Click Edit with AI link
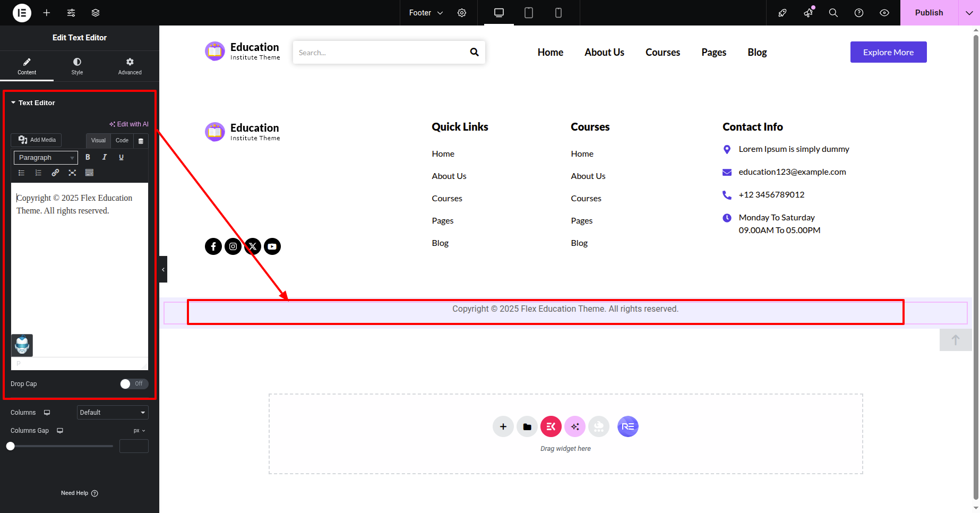 tap(129, 124)
